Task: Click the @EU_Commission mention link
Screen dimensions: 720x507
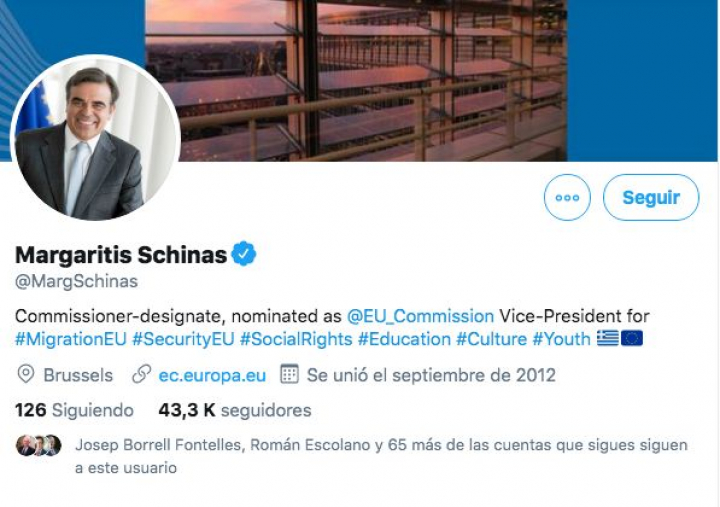Action: click(420, 315)
